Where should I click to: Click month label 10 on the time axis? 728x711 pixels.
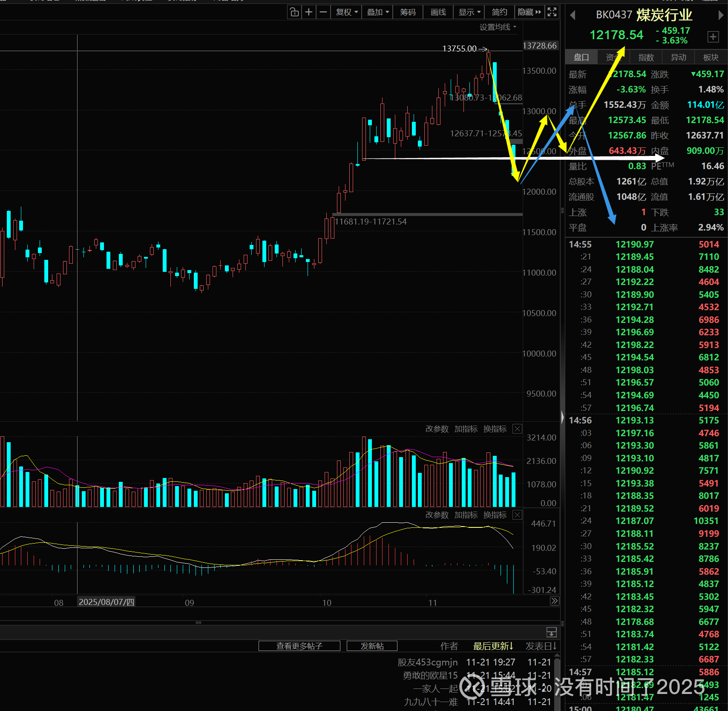coord(327,603)
